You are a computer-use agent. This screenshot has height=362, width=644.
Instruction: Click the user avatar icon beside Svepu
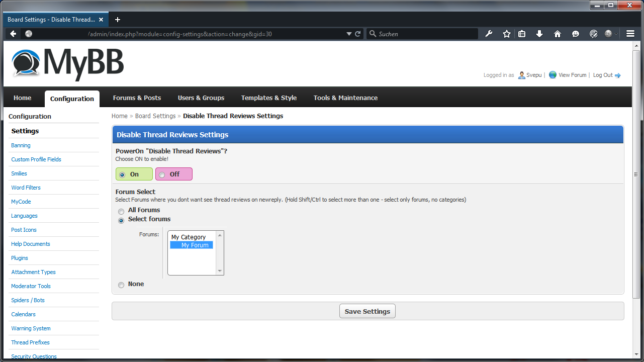click(522, 75)
